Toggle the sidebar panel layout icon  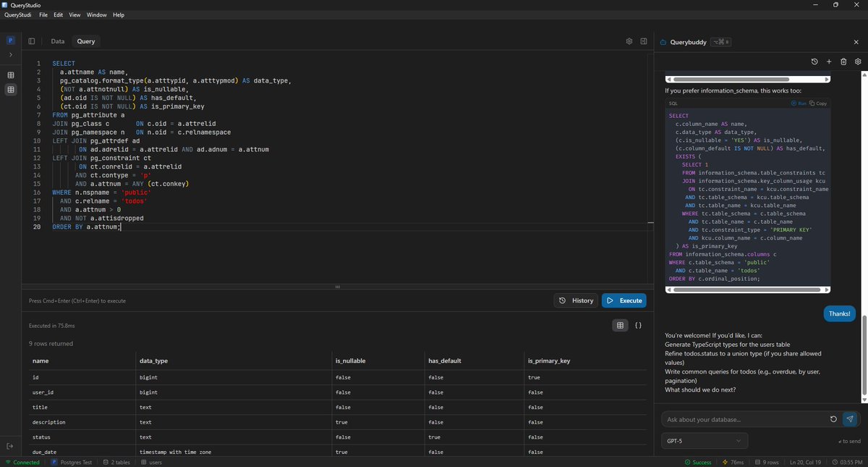point(32,41)
